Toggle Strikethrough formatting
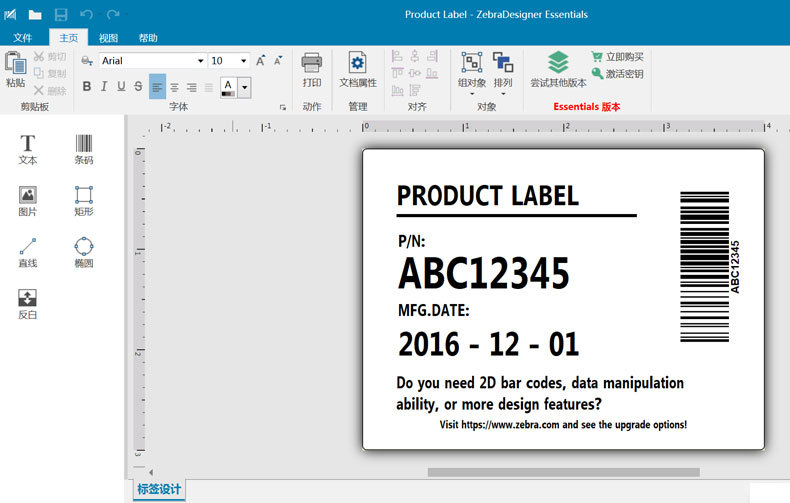The height and width of the screenshot is (503, 790). (x=138, y=87)
